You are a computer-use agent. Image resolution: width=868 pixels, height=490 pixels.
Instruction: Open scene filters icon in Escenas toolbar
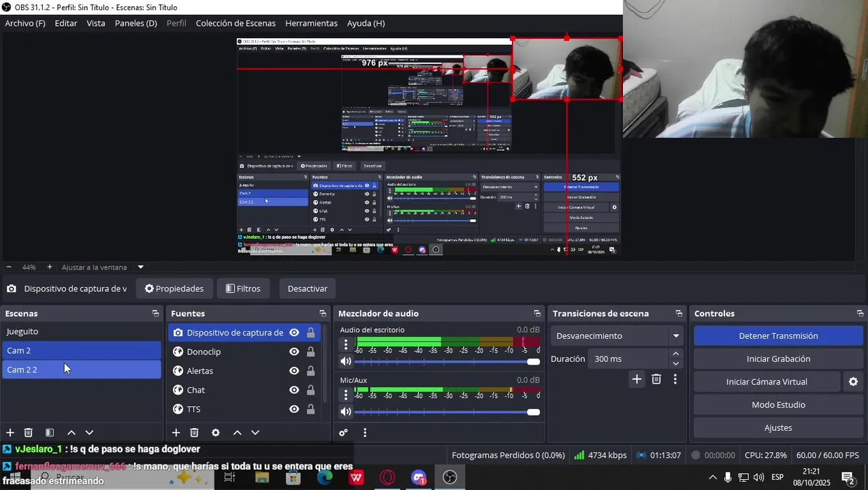pyautogui.click(x=50, y=433)
